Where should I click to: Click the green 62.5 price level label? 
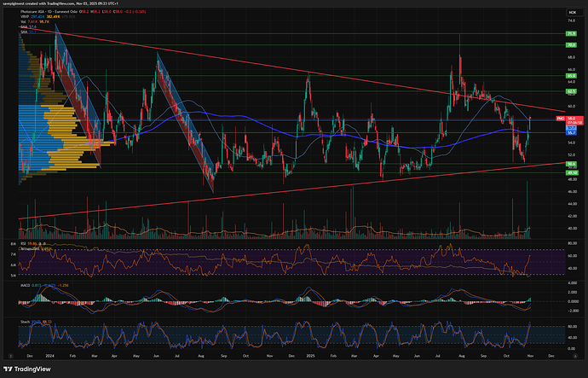point(571,90)
